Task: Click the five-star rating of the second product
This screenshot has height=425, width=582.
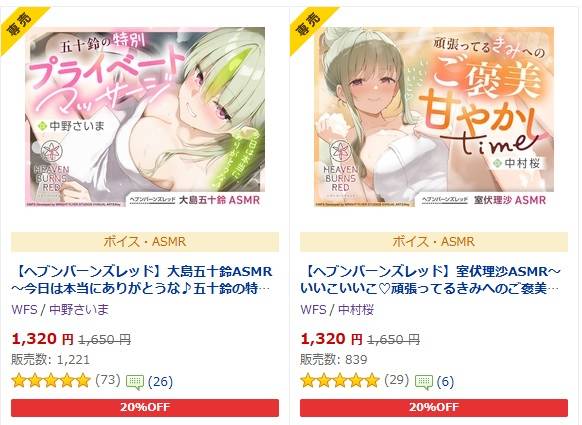Action: click(x=340, y=381)
